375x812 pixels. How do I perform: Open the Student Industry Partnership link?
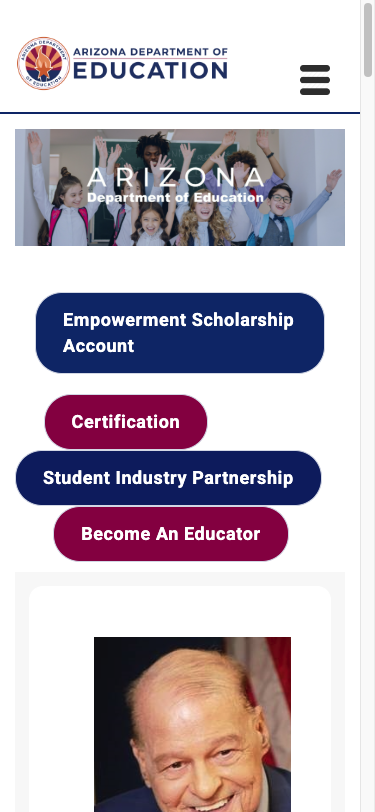click(x=168, y=477)
